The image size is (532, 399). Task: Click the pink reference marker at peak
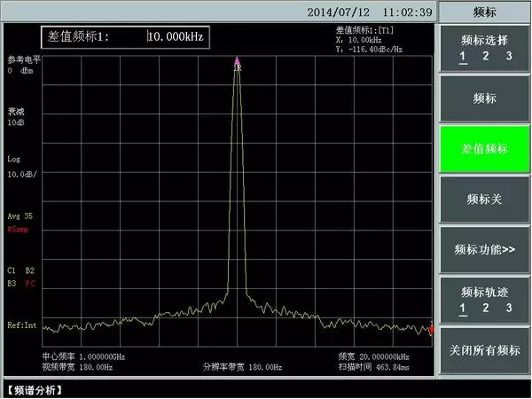[237, 61]
